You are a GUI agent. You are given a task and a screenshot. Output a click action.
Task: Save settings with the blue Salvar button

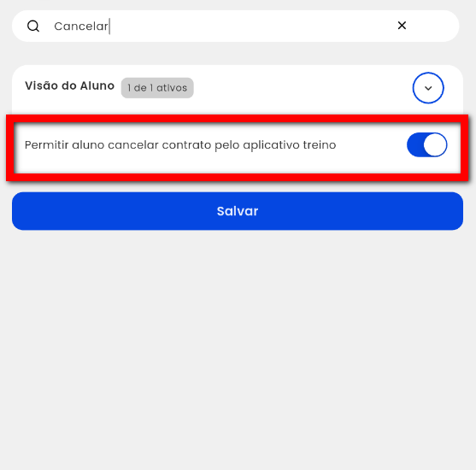(238, 211)
